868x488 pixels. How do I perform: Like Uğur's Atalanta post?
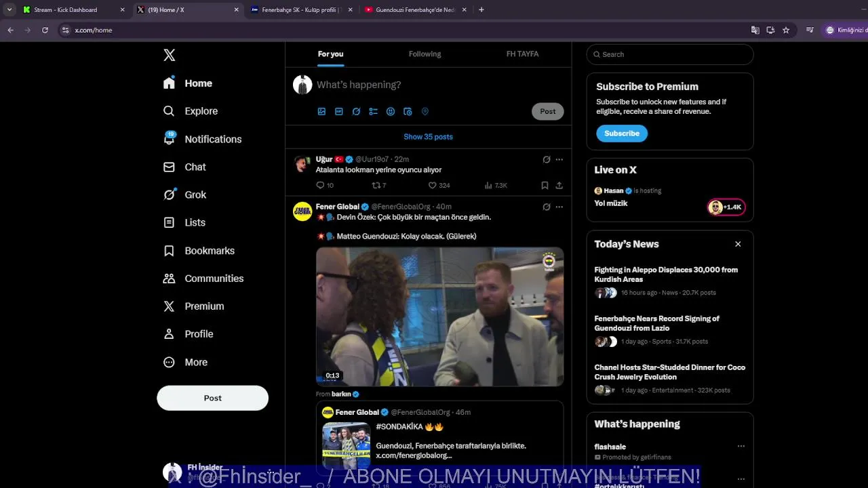439,185
